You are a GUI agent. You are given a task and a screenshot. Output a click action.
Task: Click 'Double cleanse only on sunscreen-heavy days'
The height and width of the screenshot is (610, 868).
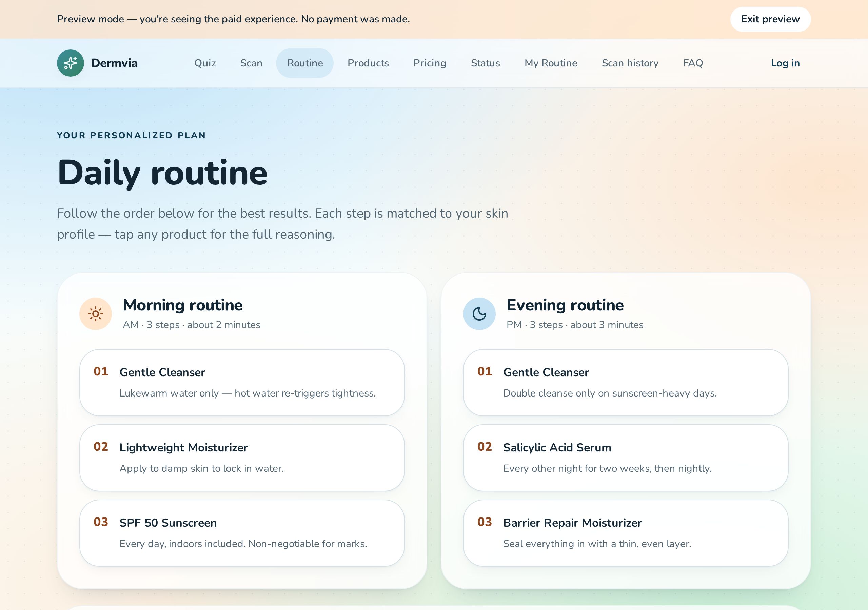[610, 393]
